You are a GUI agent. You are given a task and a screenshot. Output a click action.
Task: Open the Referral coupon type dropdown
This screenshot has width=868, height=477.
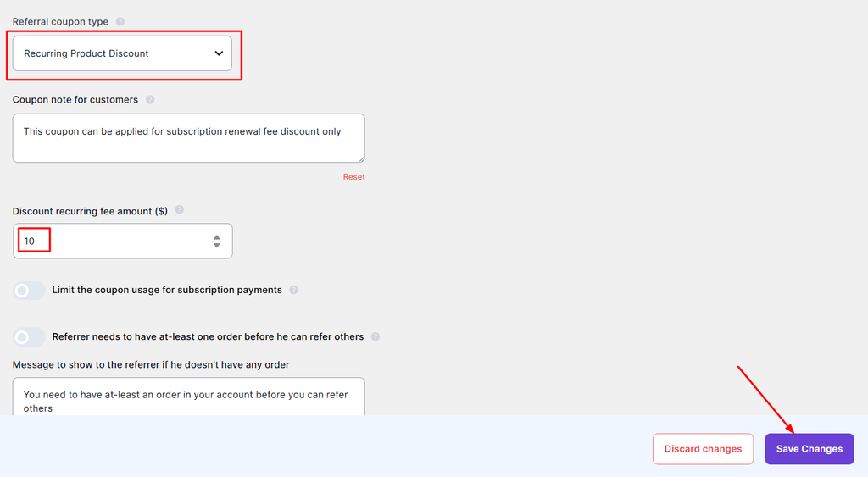click(x=122, y=53)
